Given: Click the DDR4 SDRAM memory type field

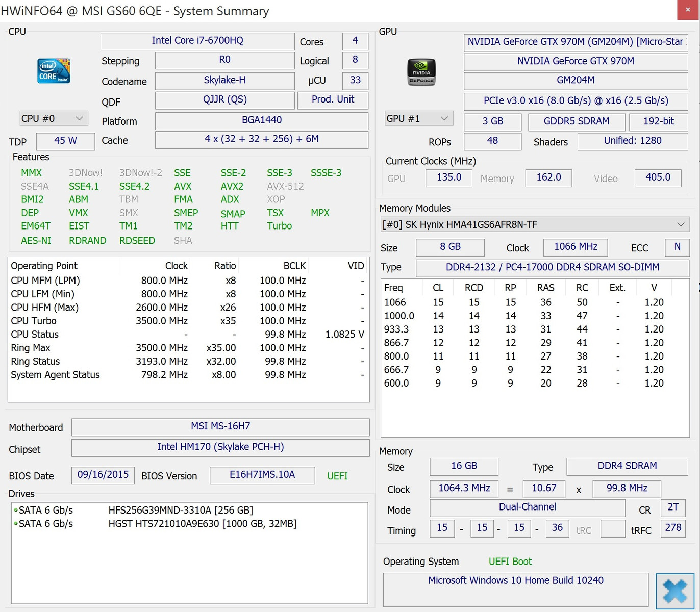Looking at the screenshot, I should pyautogui.click(x=627, y=466).
